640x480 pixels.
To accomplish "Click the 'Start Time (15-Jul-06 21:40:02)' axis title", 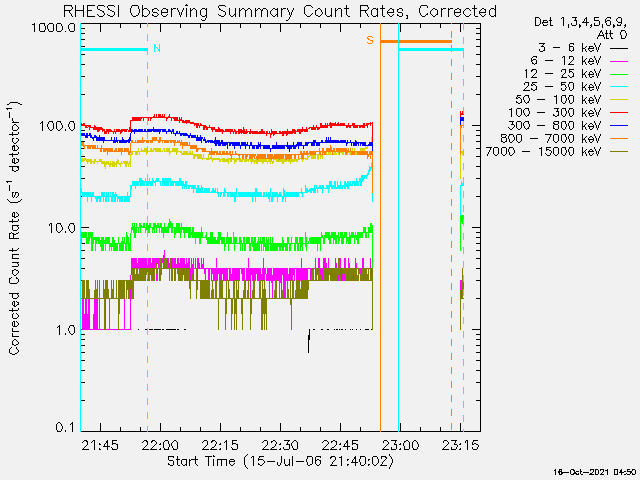I will (x=281, y=461).
